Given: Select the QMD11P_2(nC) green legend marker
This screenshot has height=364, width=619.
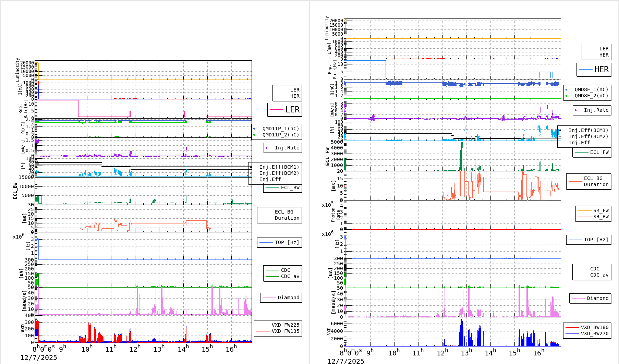Looking at the screenshot, I should point(254,135).
